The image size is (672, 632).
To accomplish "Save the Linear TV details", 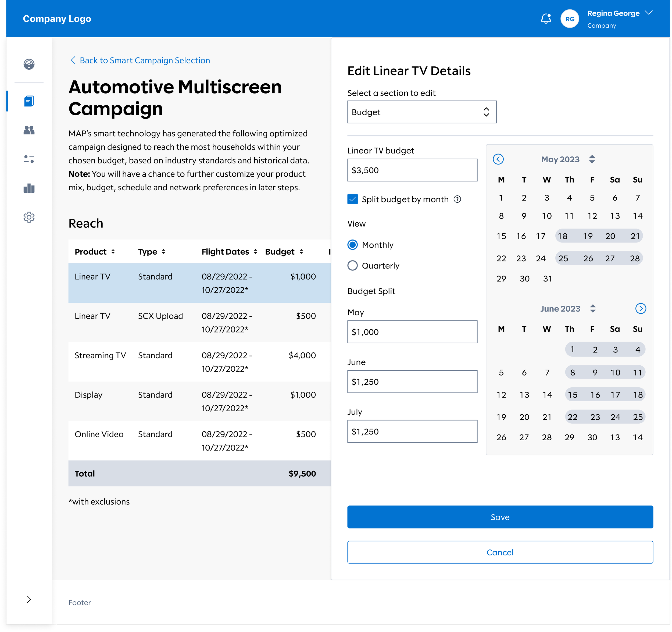I will click(500, 517).
